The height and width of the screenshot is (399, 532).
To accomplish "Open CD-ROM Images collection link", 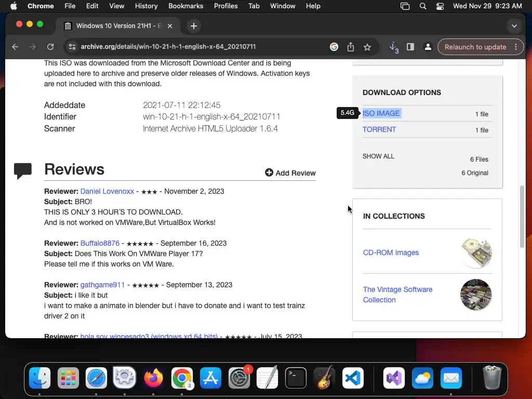I will (391, 252).
